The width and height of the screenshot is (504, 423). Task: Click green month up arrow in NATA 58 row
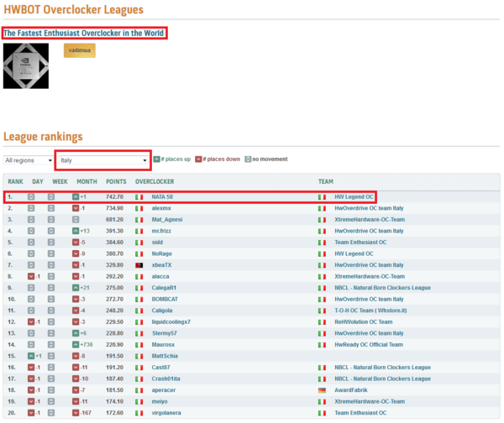[76, 197]
